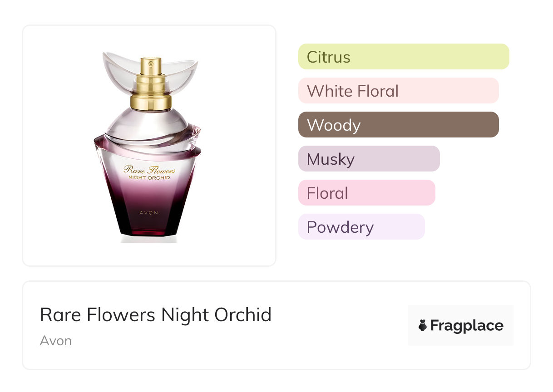Select the Powdery accord bar

(361, 227)
